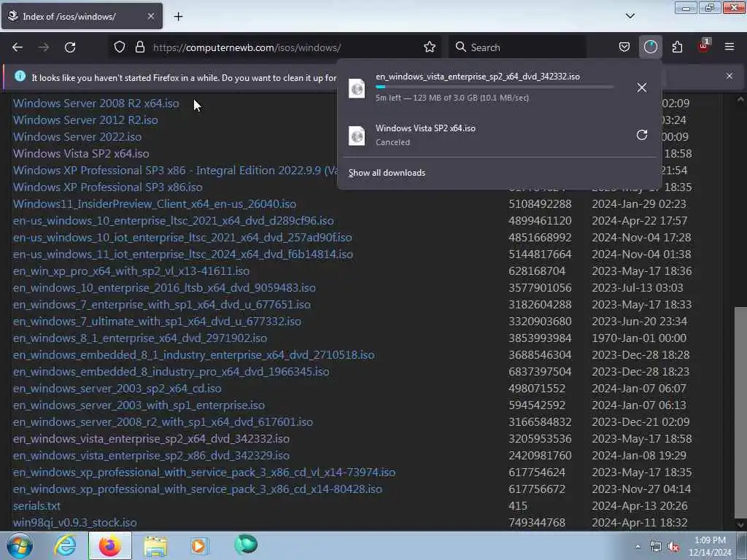Select the Index of /isos/windows/ tab
The image size is (747, 560).
(82, 17)
